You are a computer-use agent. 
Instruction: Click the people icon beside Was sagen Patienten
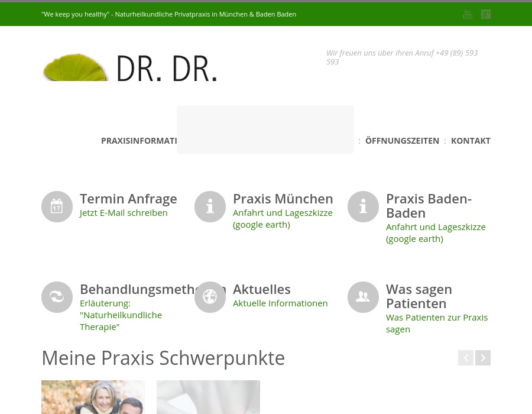tap(363, 297)
